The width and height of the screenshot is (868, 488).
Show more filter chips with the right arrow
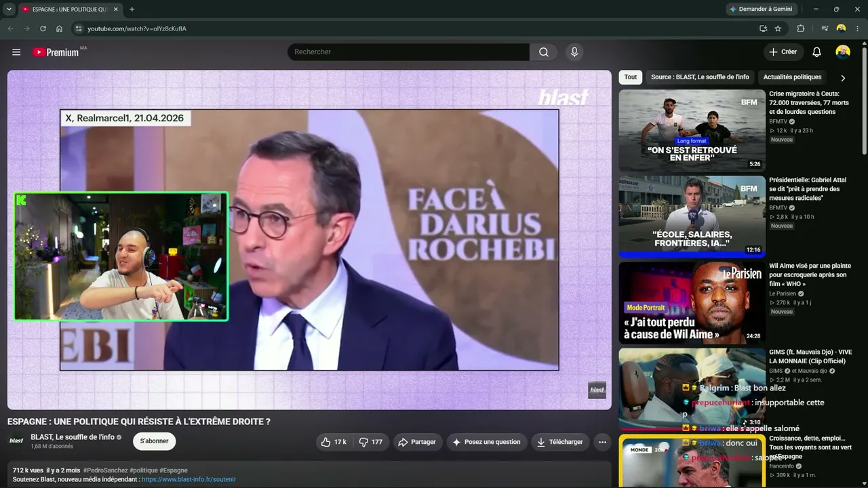(x=843, y=78)
